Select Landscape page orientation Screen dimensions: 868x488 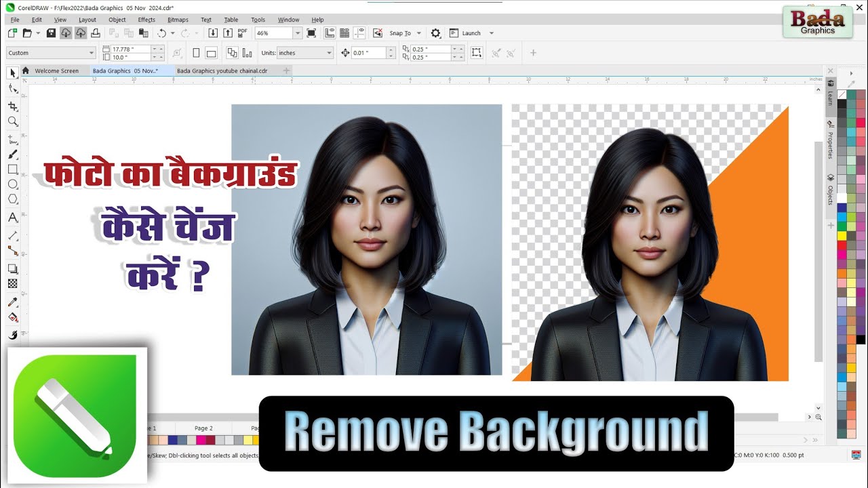pyautogui.click(x=211, y=52)
